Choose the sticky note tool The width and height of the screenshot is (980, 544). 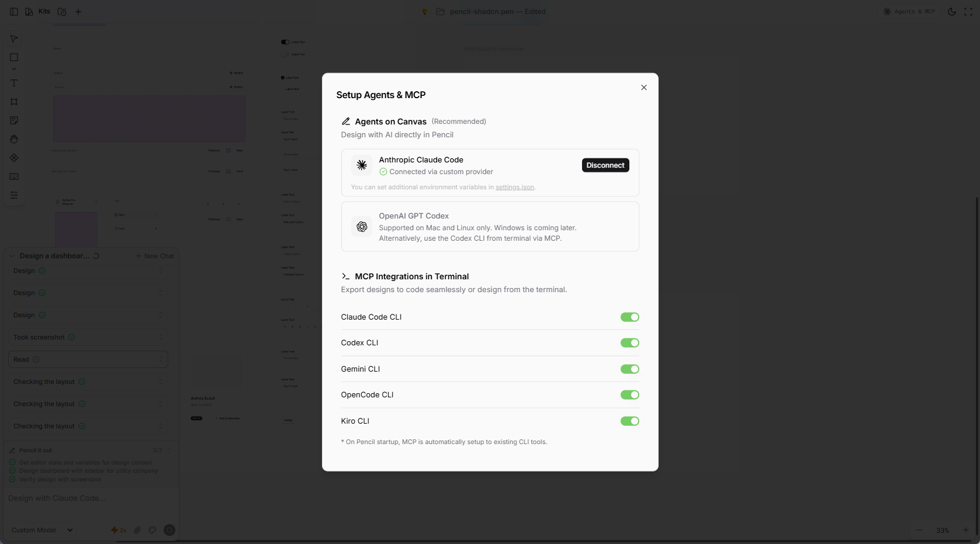(14, 120)
